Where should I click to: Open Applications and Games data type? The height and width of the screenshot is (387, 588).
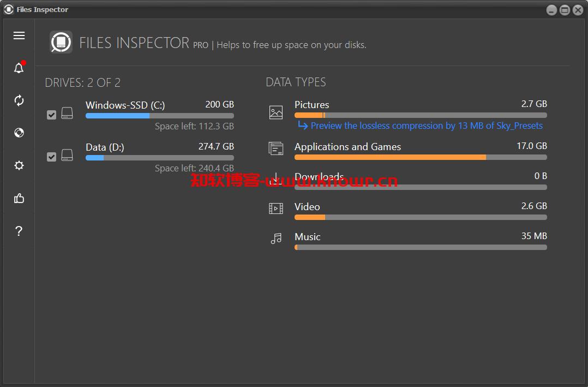tap(347, 147)
